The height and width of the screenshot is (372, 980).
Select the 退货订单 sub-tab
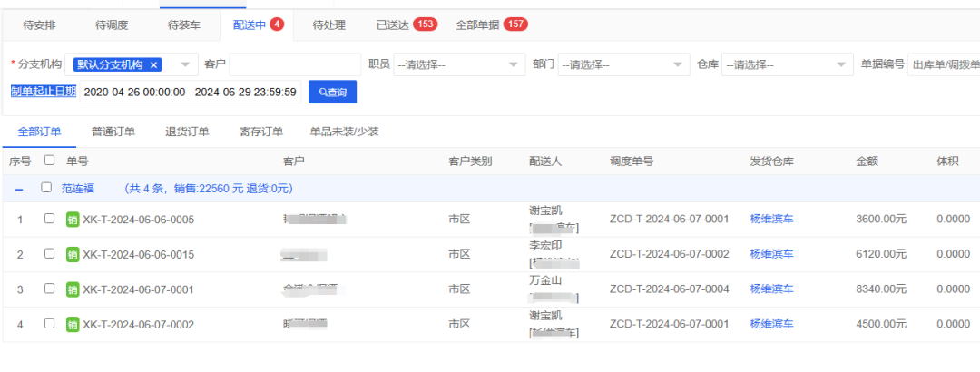[187, 132]
